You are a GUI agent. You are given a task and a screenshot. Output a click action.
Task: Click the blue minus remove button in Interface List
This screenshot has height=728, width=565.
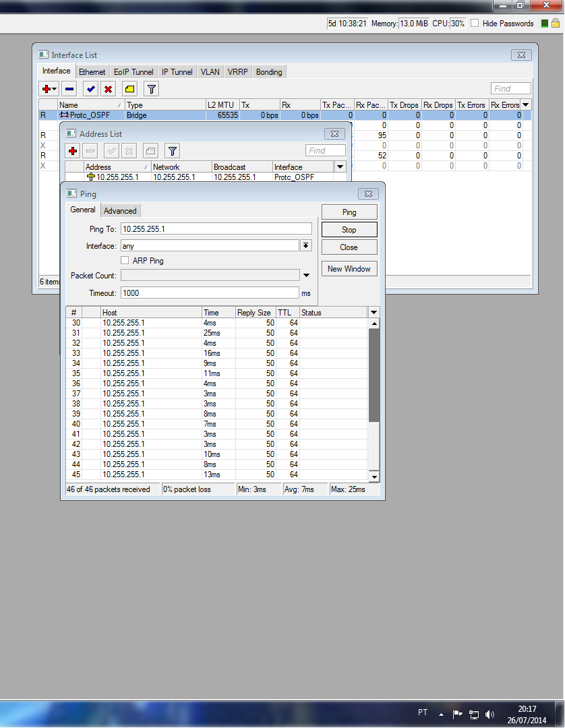coord(69,89)
